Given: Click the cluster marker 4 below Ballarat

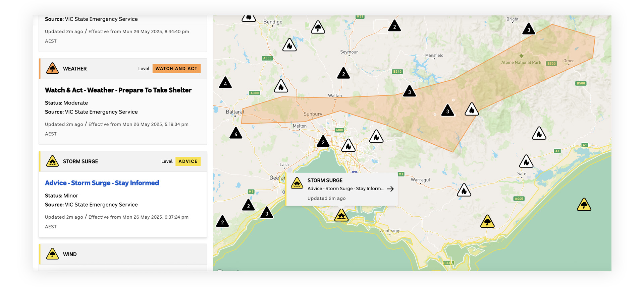Looking at the screenshot, I should tap(236, 134).
